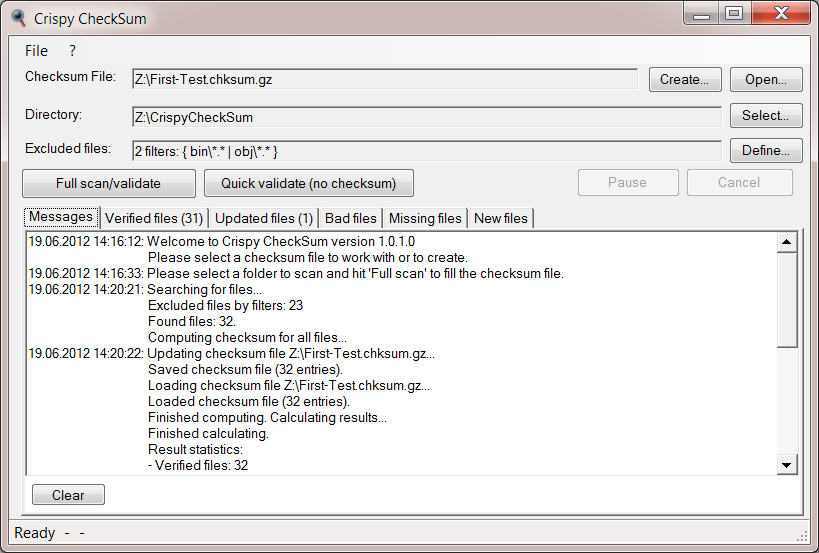Click the Open... checksum file button

pos(766,79)
